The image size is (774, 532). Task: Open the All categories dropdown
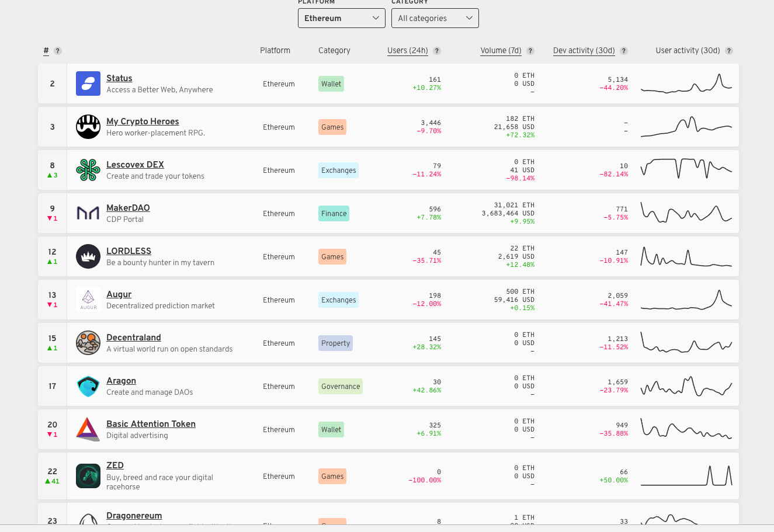(x=435, y=18)
